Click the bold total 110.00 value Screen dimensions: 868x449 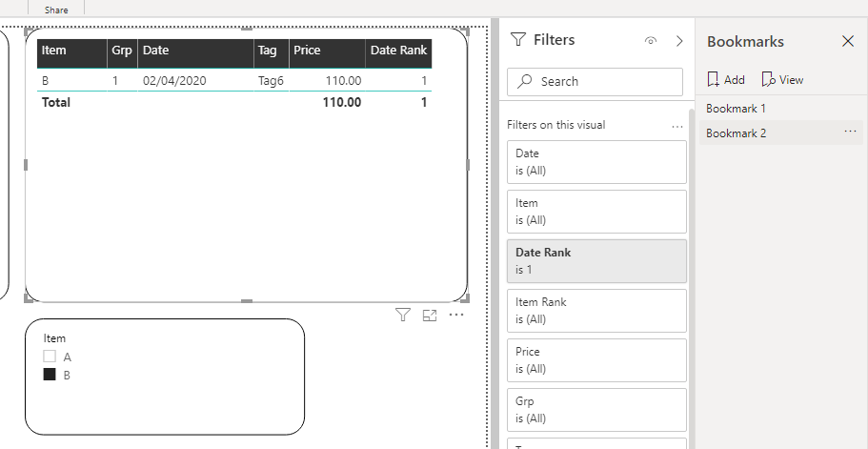point(342,102)
